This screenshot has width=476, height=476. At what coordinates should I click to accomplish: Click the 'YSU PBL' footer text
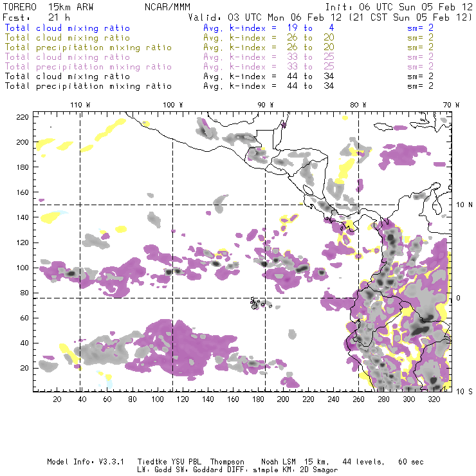tap(186, 462)
